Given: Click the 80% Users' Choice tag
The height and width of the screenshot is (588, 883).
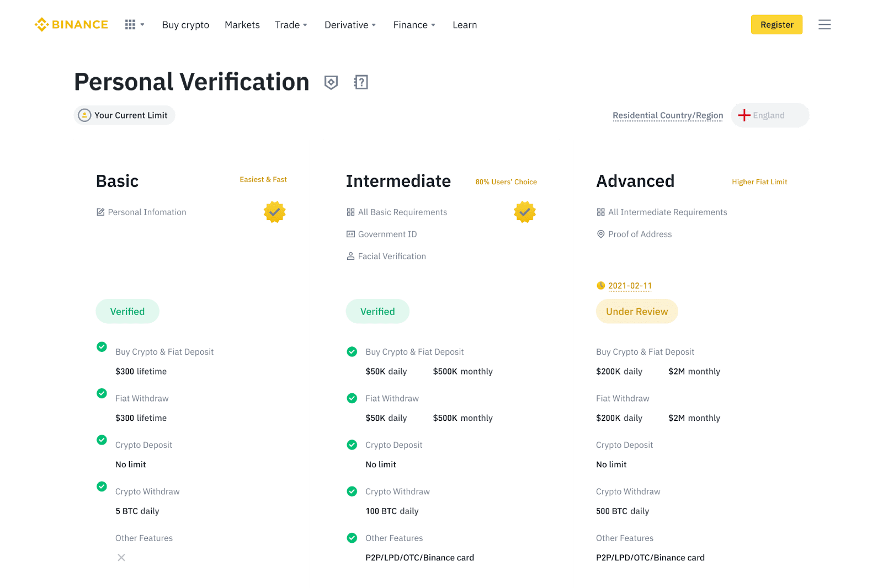Looking at the screenshot, I should (506, 181).
